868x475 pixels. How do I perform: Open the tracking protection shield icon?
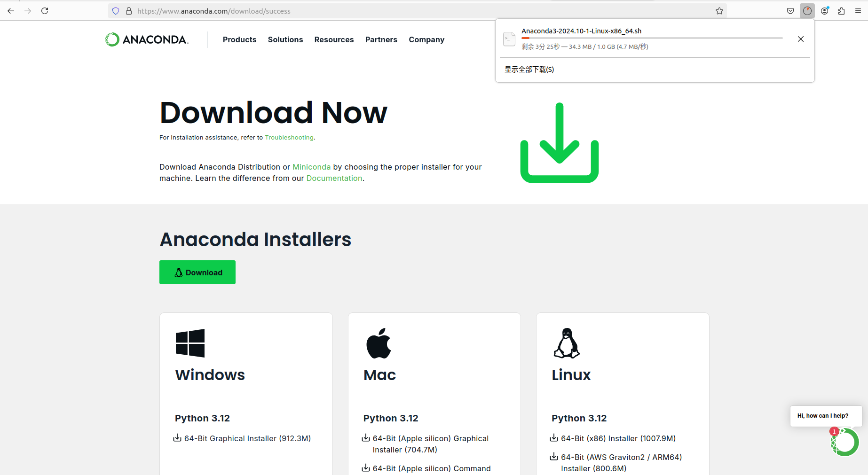point(116,11)
